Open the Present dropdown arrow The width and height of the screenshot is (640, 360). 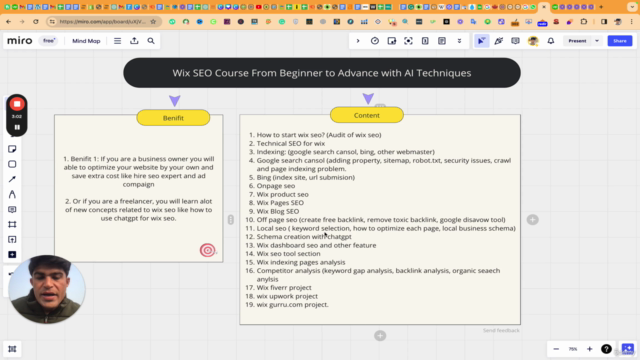[597, 41]
